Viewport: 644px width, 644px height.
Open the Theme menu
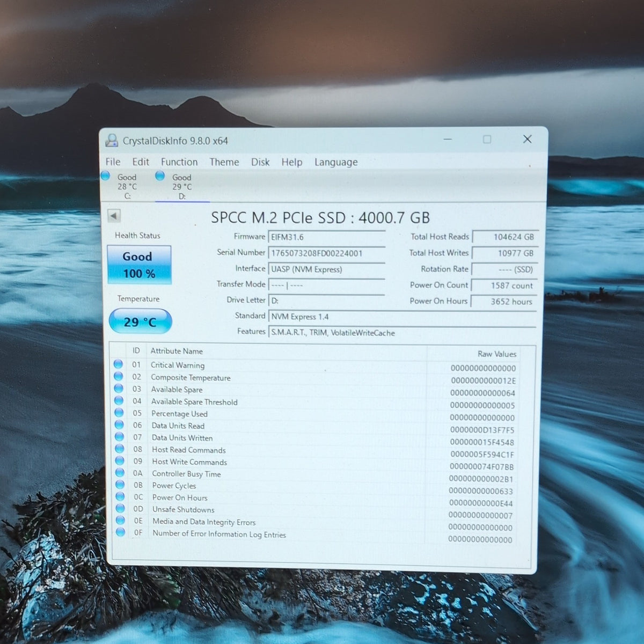224,162
